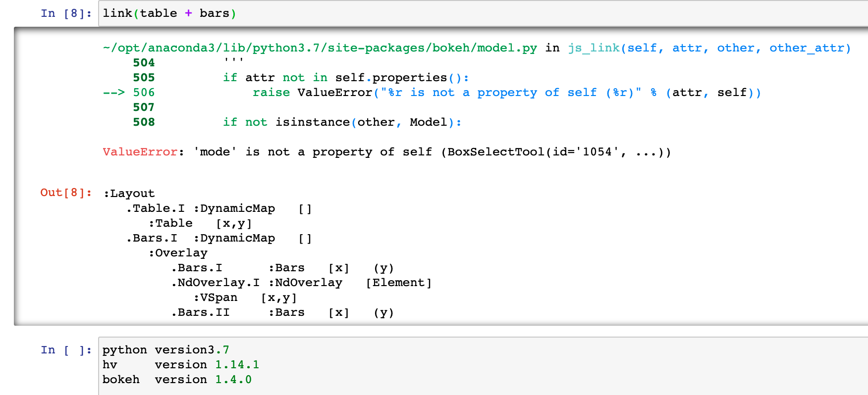Click traceback line number "506"
The height and width of the screenshot is (395, 868).
[x=144, y=93]
